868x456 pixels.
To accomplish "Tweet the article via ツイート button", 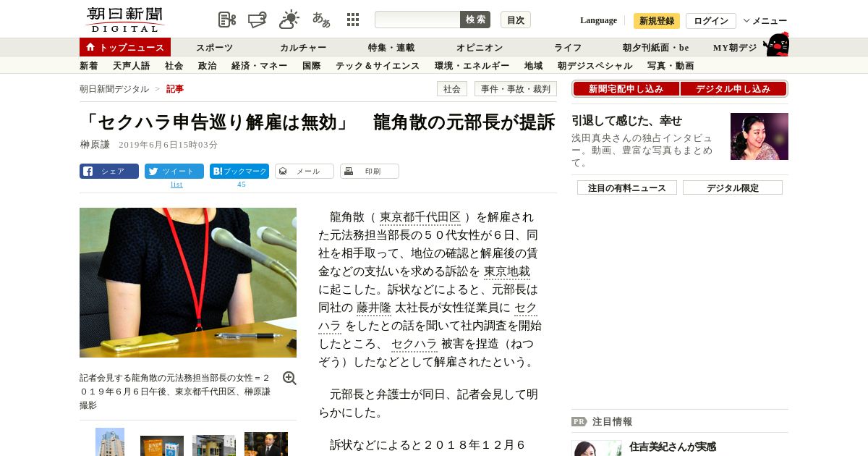I will pos(174,172).
